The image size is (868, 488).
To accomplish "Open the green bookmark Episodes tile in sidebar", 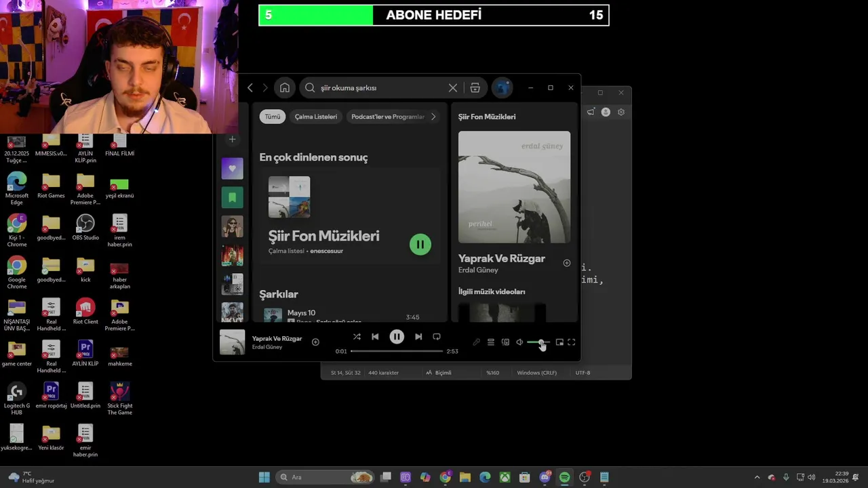I will tap(232, 197).
